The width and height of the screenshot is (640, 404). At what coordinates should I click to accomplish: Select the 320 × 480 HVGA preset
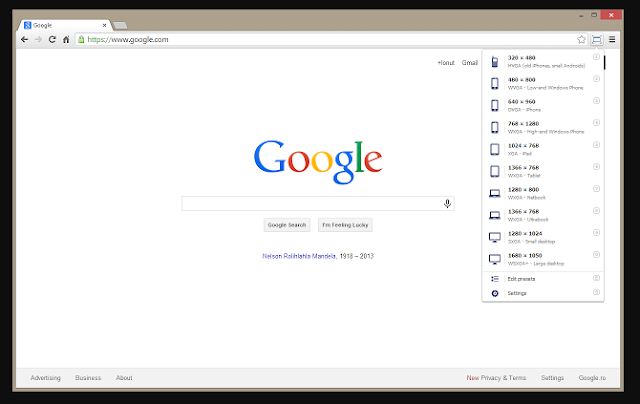click(542, 62)
